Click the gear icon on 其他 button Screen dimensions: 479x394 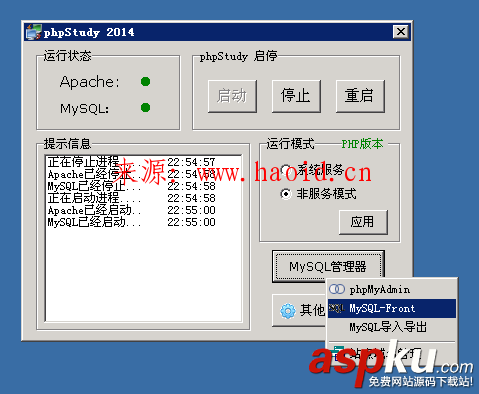click(288, 311)
